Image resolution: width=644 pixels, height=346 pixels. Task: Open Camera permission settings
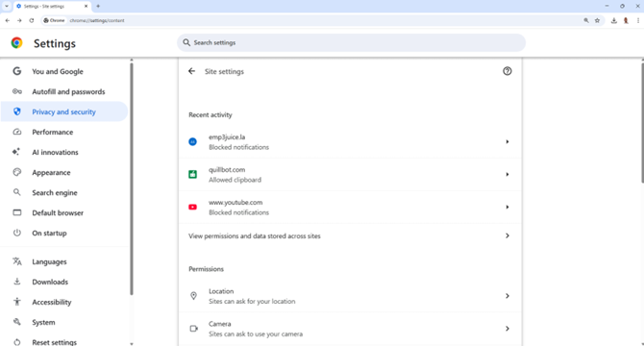pos(350,329)
